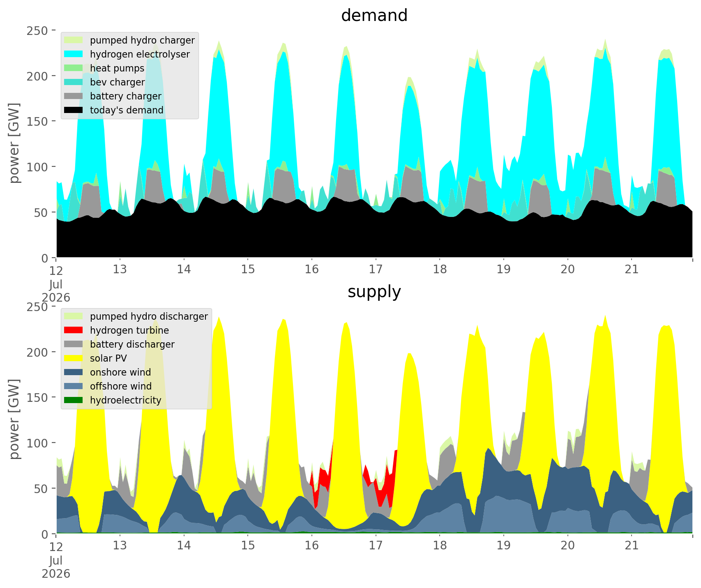Select date tick 15 on demand chart x-axis
Viewport: 701px width, 588px height.
(248, 270)
